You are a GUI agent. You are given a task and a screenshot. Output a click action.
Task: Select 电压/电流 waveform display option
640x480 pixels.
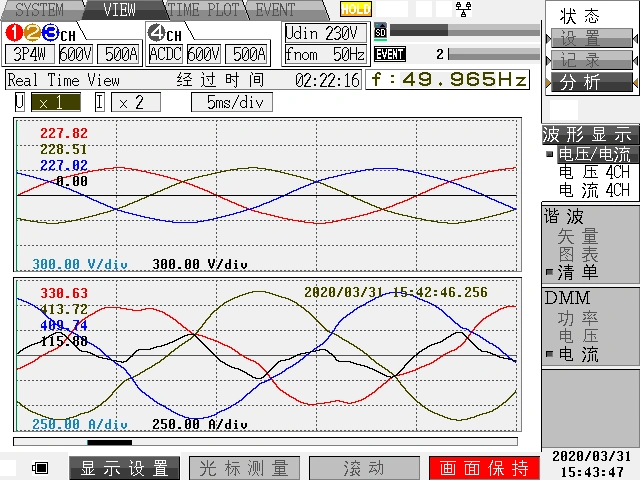pyautogui.click(x=593, y=155)
